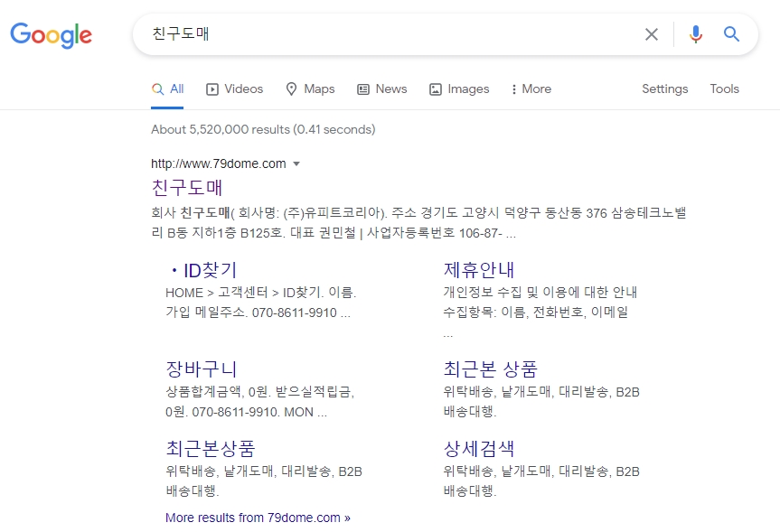
Task: Click the http://www.79dome.com URL text
Action: [219, 163]
